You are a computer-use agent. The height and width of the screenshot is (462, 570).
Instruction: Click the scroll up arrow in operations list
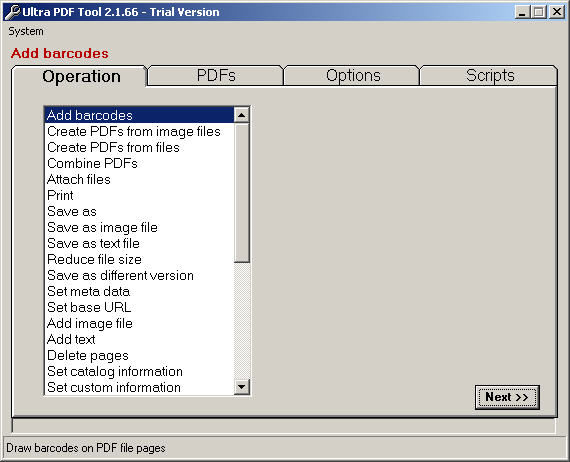[x=241, y=115]
